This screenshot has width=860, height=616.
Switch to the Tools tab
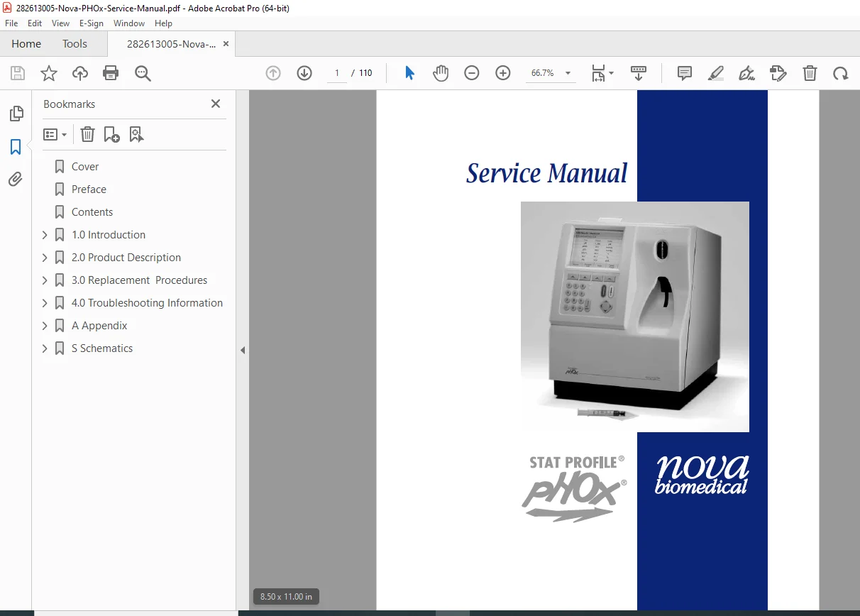pyautogui.click(x=75, y=43)
